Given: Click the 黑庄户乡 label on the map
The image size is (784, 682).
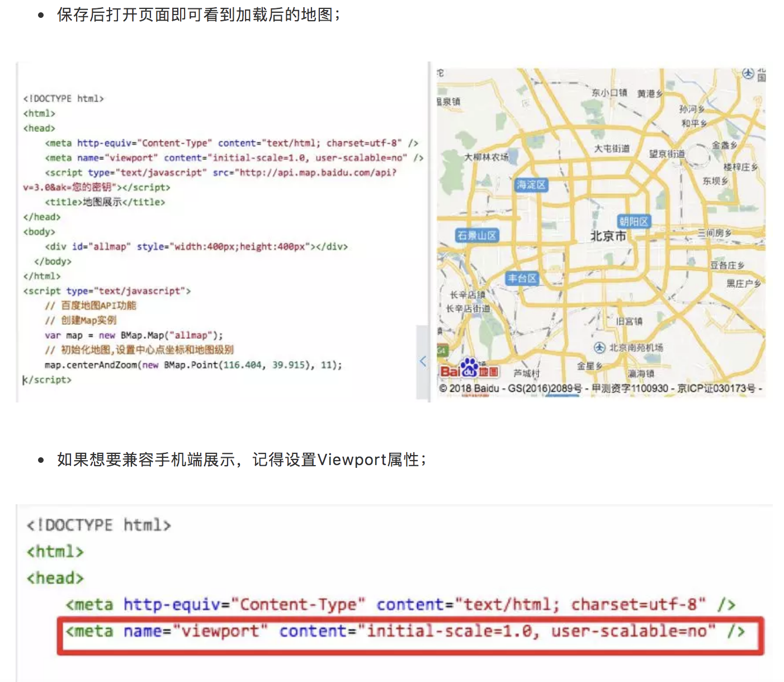Looking at the screenshot, I should (744, 284).
